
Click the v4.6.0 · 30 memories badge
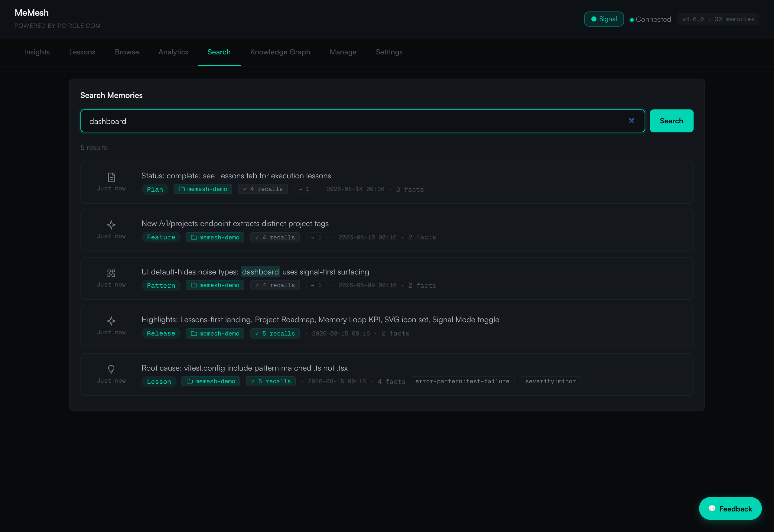[x=718, y=19]
